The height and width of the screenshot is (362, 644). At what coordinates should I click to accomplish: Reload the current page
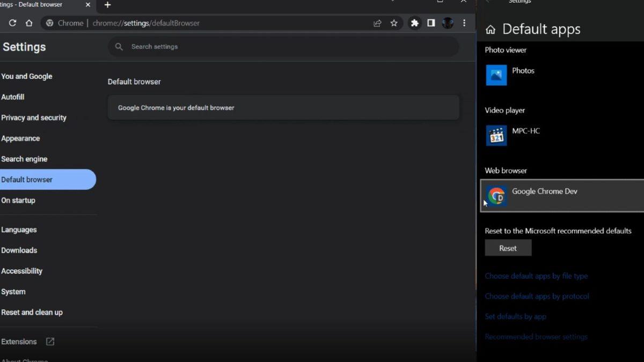coord(12,23)
